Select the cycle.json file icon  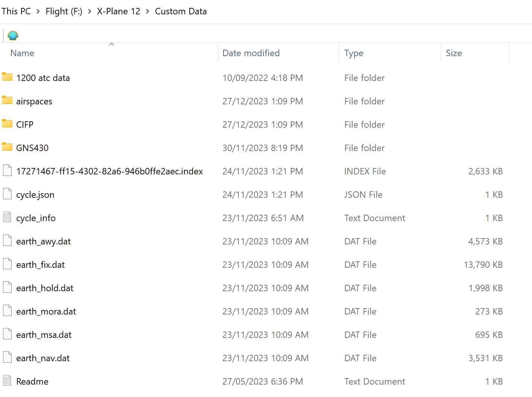tap(7, 194)
